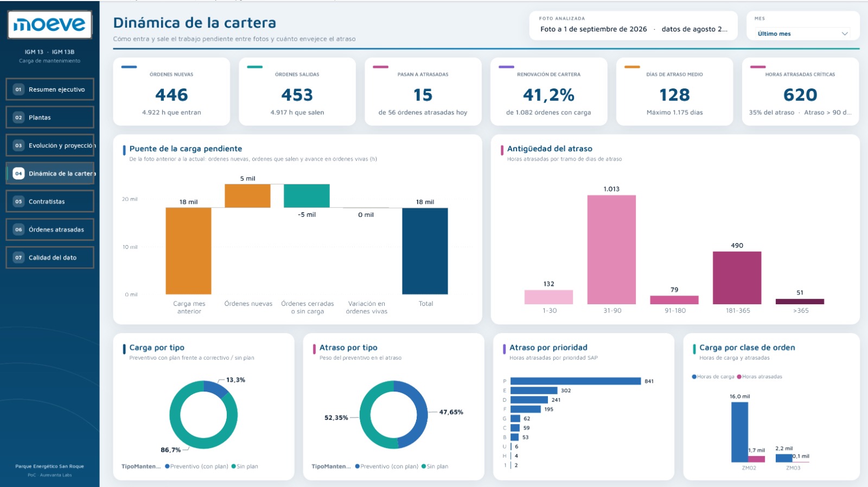Click the 07 badge for Calidad del dato

click(18, 258)
